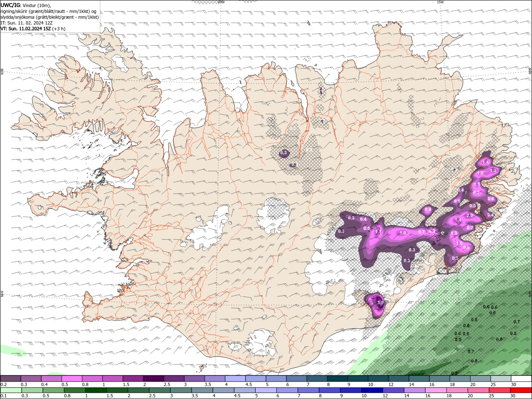Click the top-row legend swatch starting at 1.5
The height and width of the screenshot is (399, 532).
(x=133, y=379)
